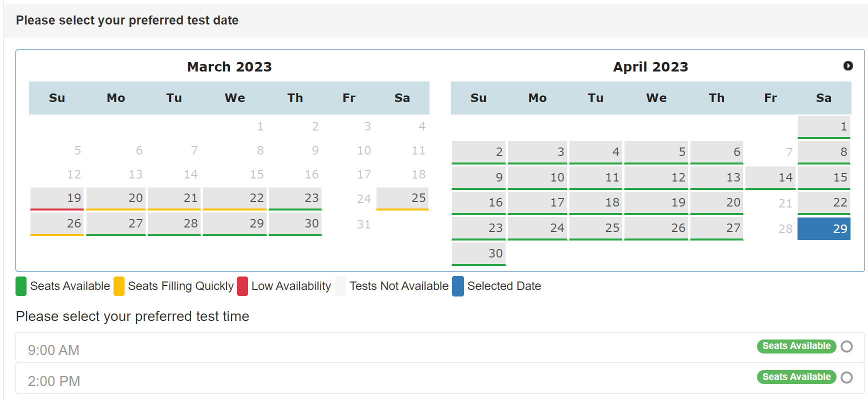Viewport: 868px width, 400px height.
Task: Pick April 30 on the calendar
Action: point(479,254)
